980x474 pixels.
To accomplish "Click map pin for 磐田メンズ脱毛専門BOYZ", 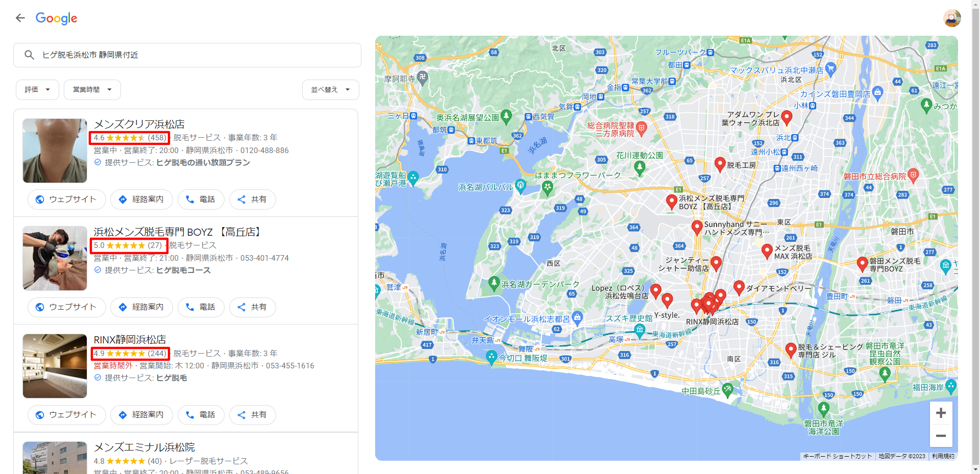I will pos(862,264).
